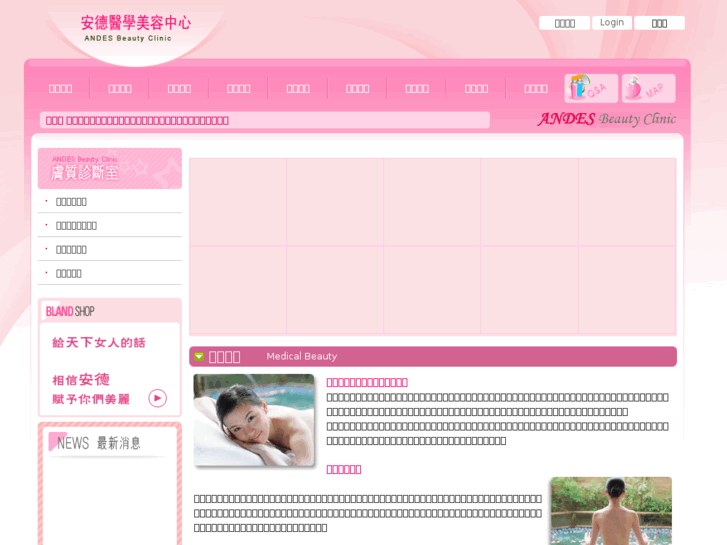This screenshot has height=545, width=727.
Task: Open the Q&A icon in navigation bar
Action: 591,88
